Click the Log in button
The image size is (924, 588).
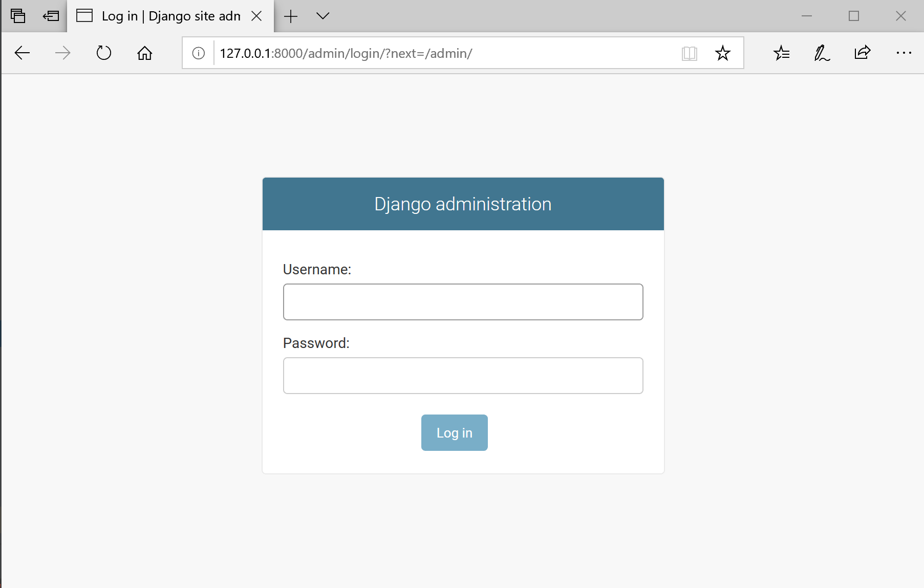coord(455,433)
